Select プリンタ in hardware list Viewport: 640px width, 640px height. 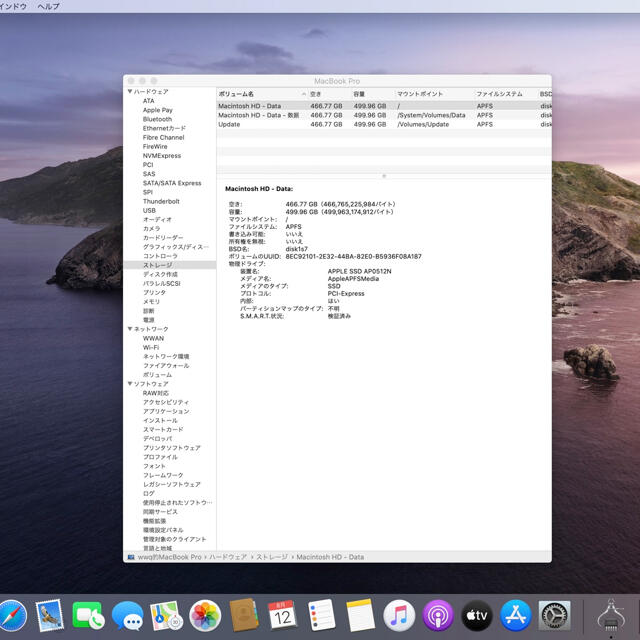coord(154,292)
